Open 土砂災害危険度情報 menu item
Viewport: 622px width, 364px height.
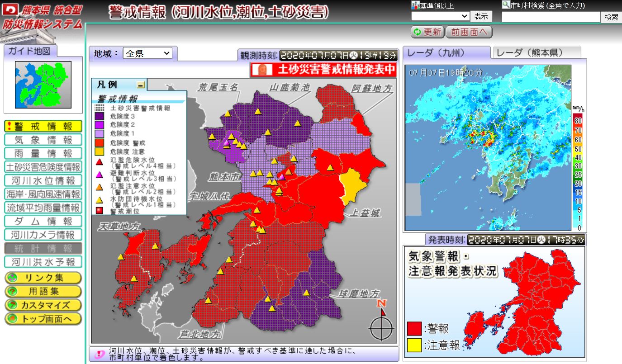pyautogui.click(x=43, y=167)
